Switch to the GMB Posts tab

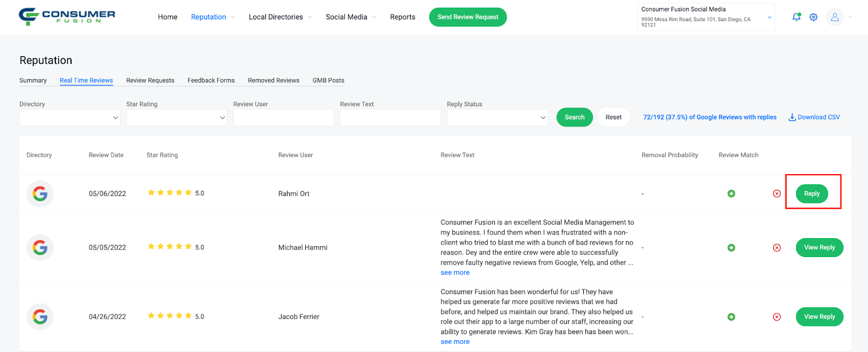tap(328, 80)
